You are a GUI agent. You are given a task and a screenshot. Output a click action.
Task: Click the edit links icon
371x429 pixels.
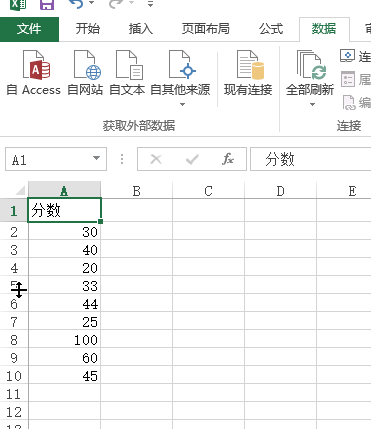349,103
